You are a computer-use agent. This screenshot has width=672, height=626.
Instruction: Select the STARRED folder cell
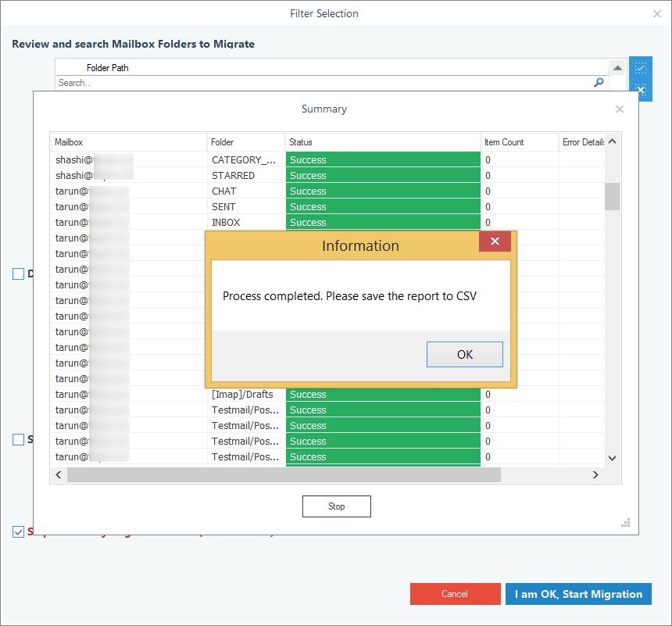246,175
